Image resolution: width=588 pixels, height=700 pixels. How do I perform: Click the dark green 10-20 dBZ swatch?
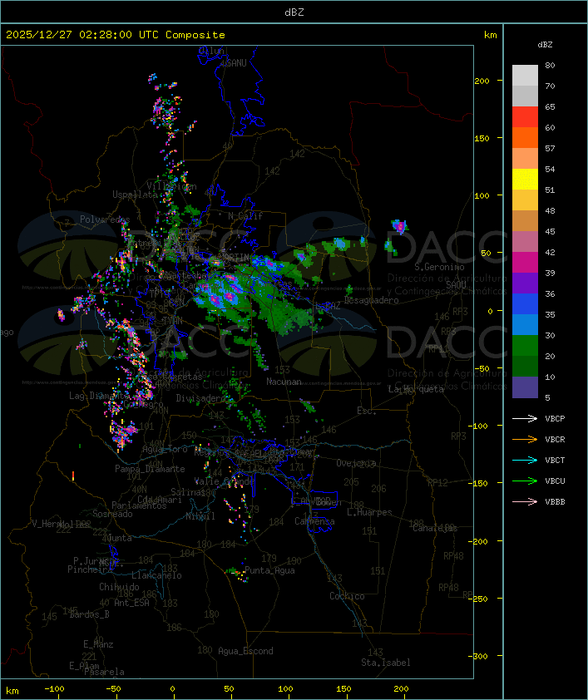pos(525,366)
